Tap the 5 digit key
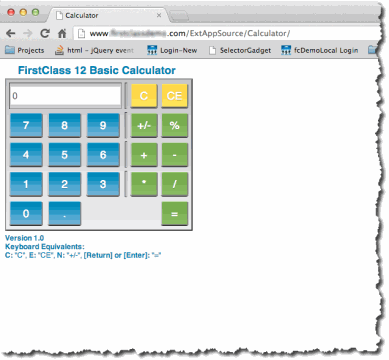The image size is (389, 360). pos(65,154)
